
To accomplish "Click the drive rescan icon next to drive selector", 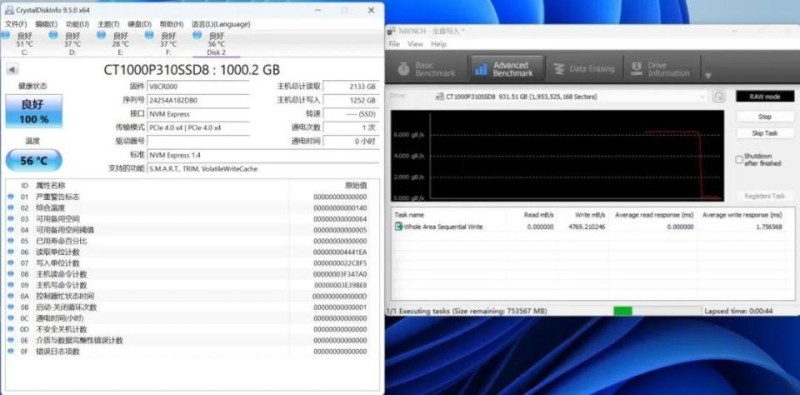I will point(718,96).
